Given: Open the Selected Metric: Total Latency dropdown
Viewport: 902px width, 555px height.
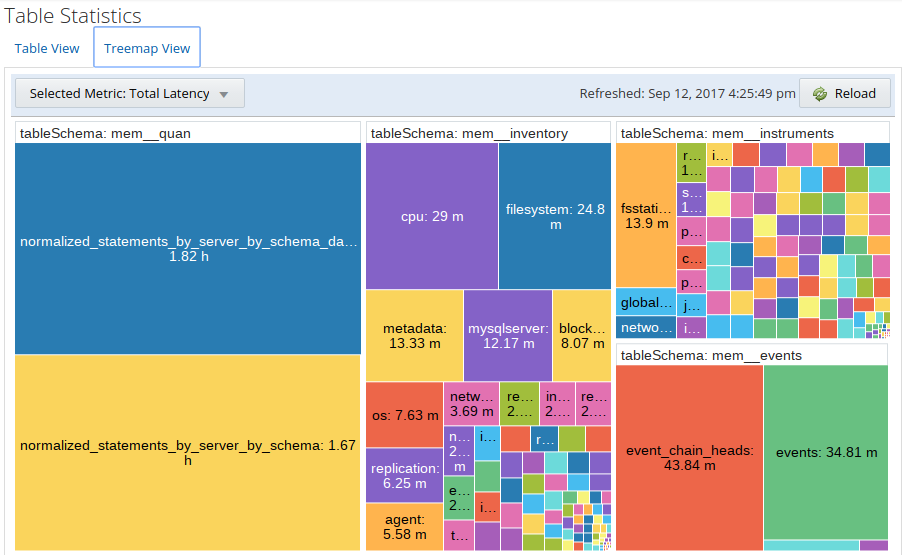Looking at the screenshot, I should pyautogui.click(x=129, y=93).
